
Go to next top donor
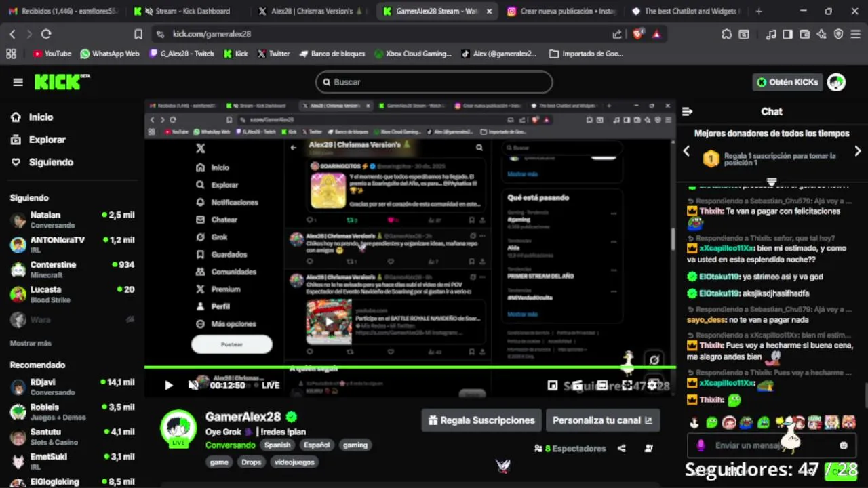point(858,151)
